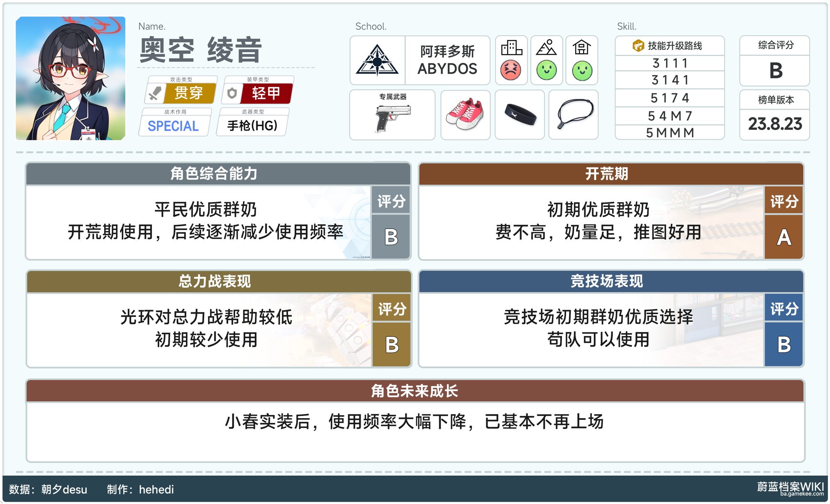Click the indoor house terrain icon

point(582,48)
